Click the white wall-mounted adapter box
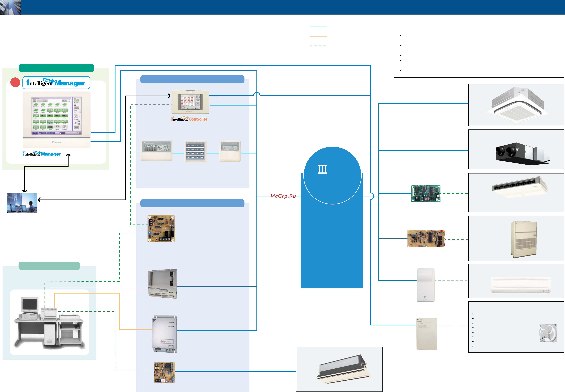The width and height of the screenshot is (565, 392). point(426,285)
